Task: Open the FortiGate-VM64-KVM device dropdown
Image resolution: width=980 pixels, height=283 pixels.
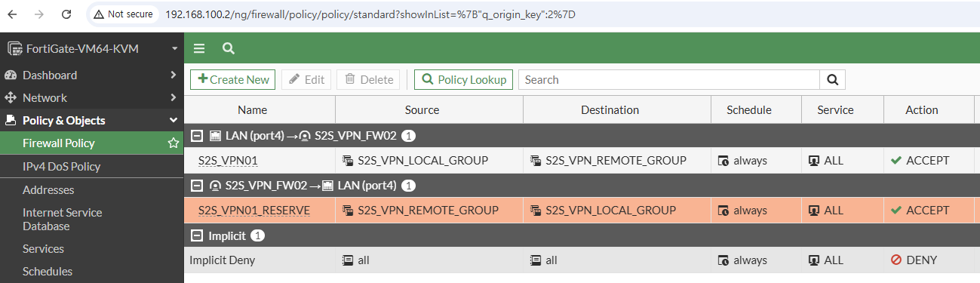Action: click(92, 49)
